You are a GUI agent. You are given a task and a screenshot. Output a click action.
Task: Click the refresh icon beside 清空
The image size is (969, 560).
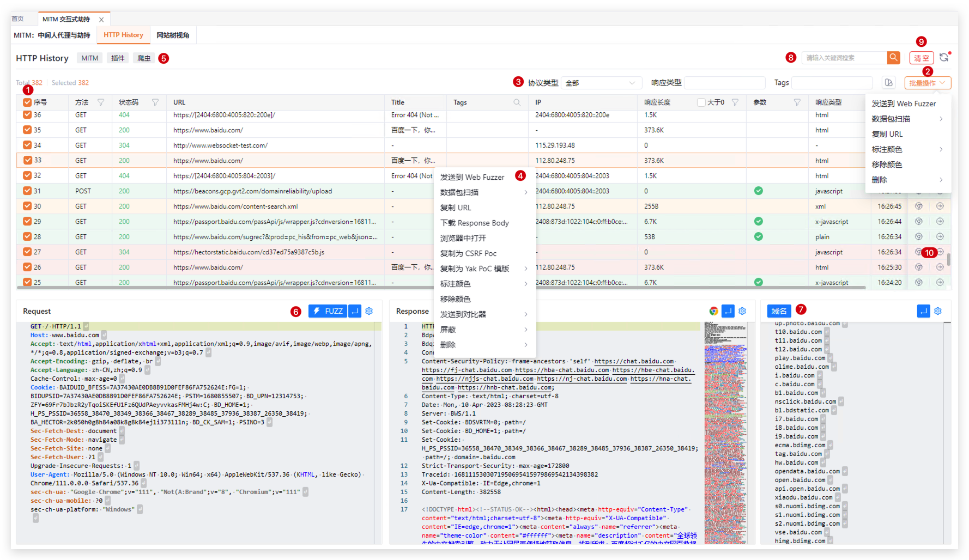[944, 57]
